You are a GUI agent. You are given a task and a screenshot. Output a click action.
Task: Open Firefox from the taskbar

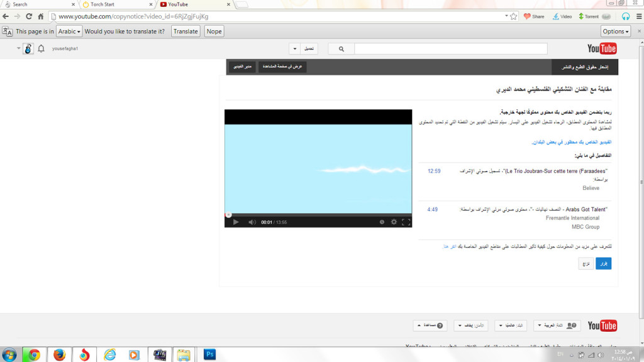point(59,354)
